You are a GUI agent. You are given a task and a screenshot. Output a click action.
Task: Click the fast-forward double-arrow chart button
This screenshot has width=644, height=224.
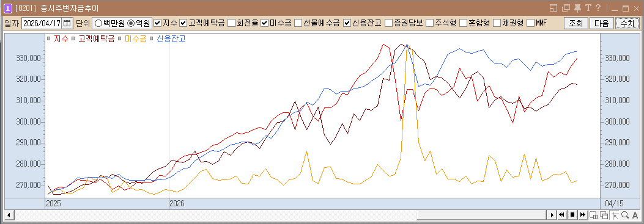[x=582, y=215]
